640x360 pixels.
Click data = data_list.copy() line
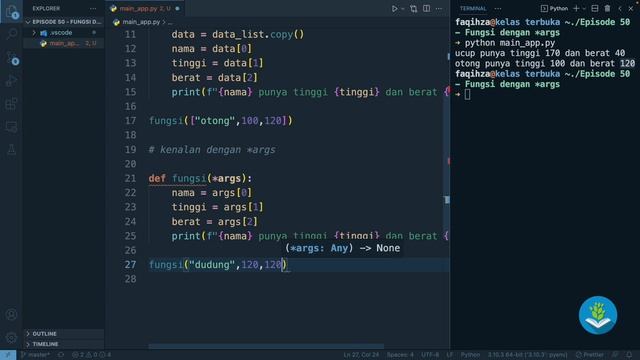point(238,35)
